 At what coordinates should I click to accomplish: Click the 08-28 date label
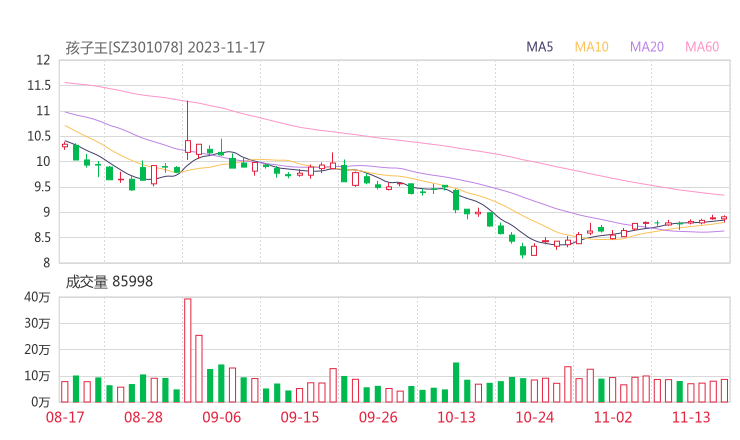click(143, 417)
